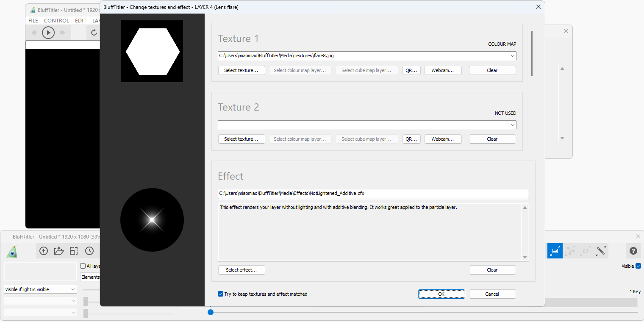644x322 pixels.
Task: Click the circular reset arrow icon
Action: (94, 33)
